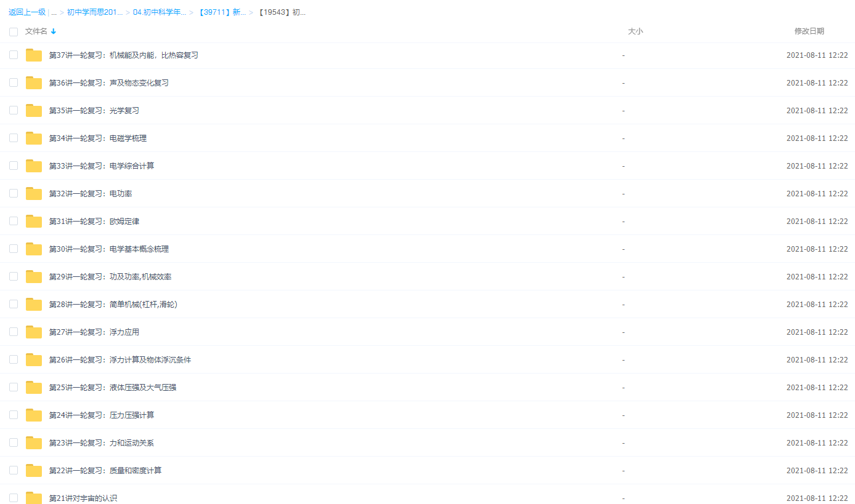
Task: Navigate to the 【39711】新... breadcrumb
Action: 222,12
